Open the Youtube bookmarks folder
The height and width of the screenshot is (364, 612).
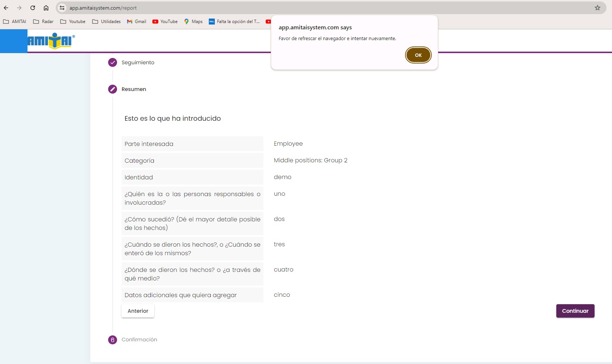coord(73,22)
